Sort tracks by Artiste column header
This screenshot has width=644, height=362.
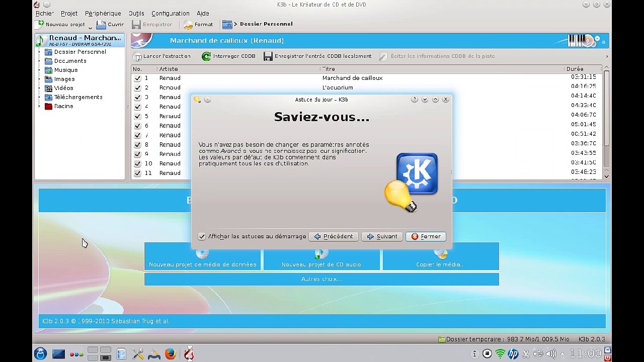[x=238, y=69]
